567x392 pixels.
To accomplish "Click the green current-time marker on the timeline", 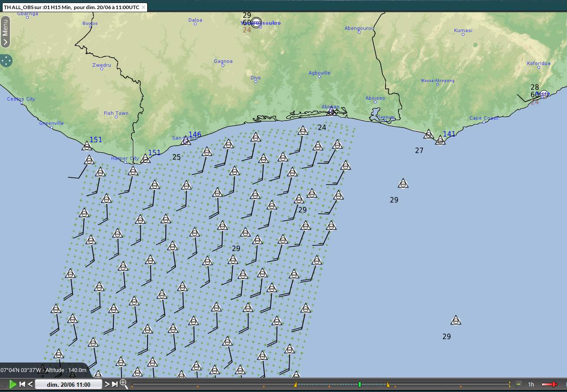I will click(x=359, y=384).
